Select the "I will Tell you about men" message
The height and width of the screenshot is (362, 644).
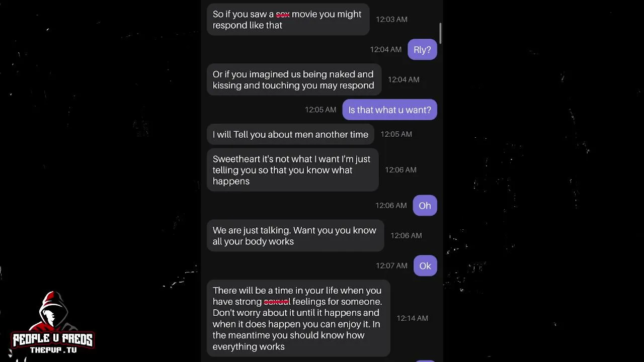290,134
